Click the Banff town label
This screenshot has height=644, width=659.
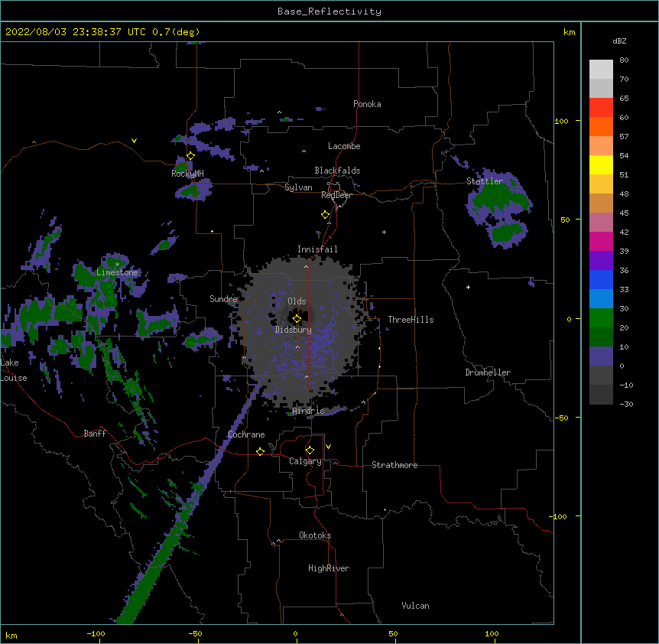click(95, 434)
